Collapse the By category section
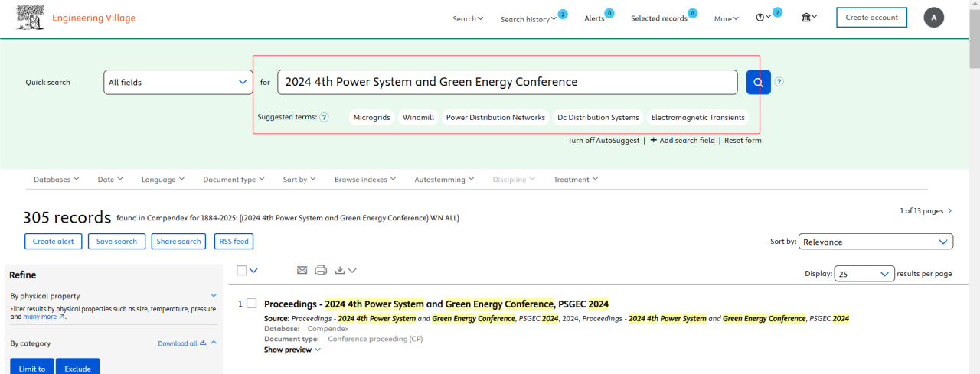980x374 pixels. (x=214, y=343)
